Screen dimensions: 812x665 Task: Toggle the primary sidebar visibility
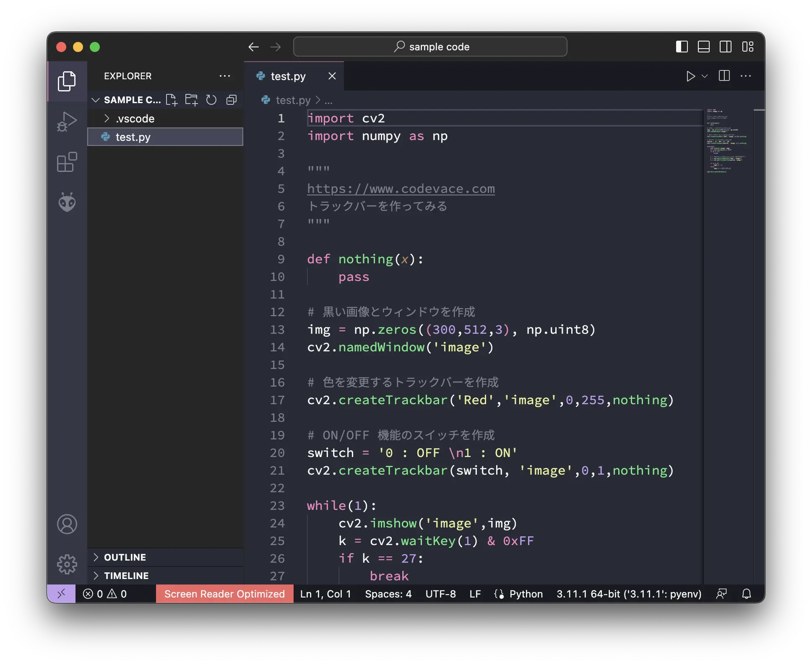(x=682, y=47)
